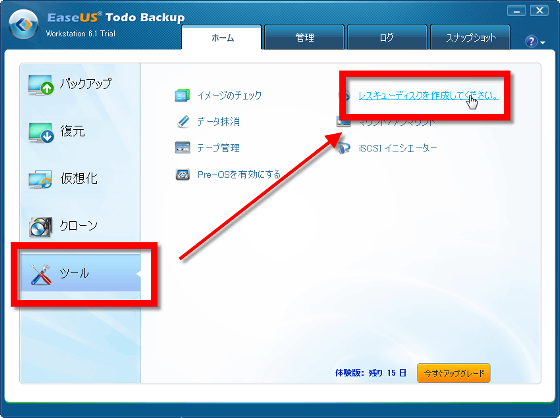Open the dropdown arrow beside Help
The height and width of the screenshot is (418, 560).
[542, 43]
